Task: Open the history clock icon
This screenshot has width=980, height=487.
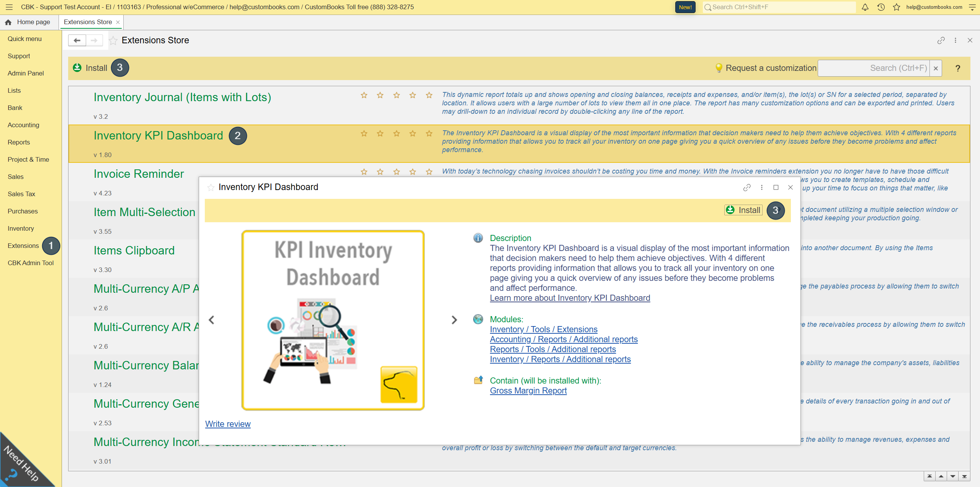Action: point(881,7)
